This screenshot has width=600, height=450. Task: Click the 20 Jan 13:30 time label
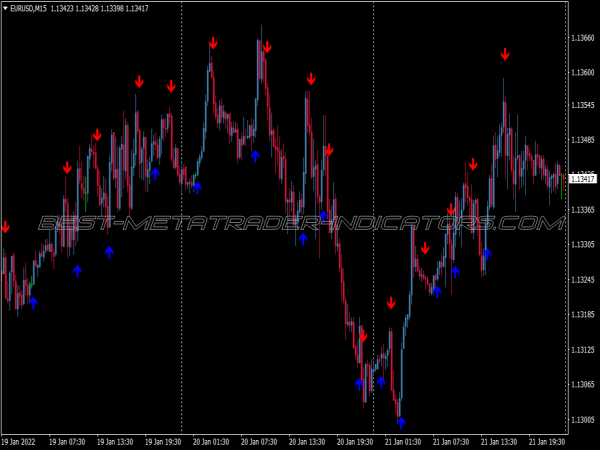click(x=307, y=442)
